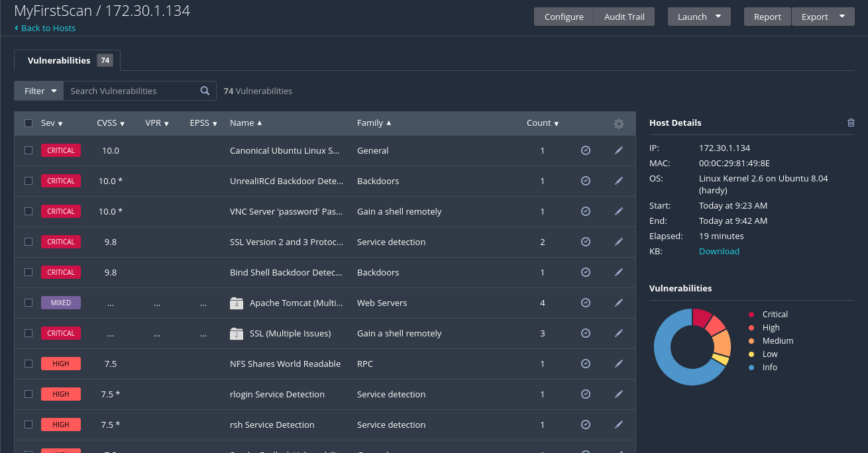Edit UnrealIRCd Backdoor row with pencil icon
868x453 pixels.
pos(619,181)
